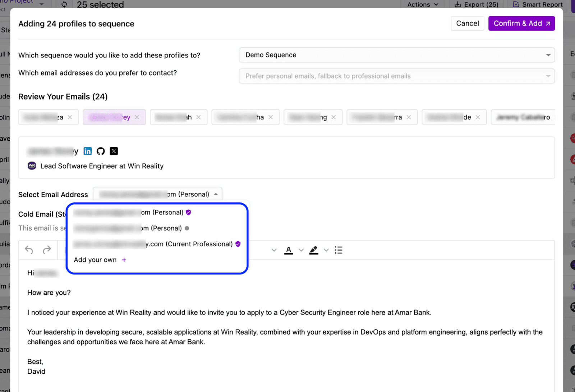Remove the profile chip ending in 'ha'
The width and height of the screenshot is (575, 392).
271,117
